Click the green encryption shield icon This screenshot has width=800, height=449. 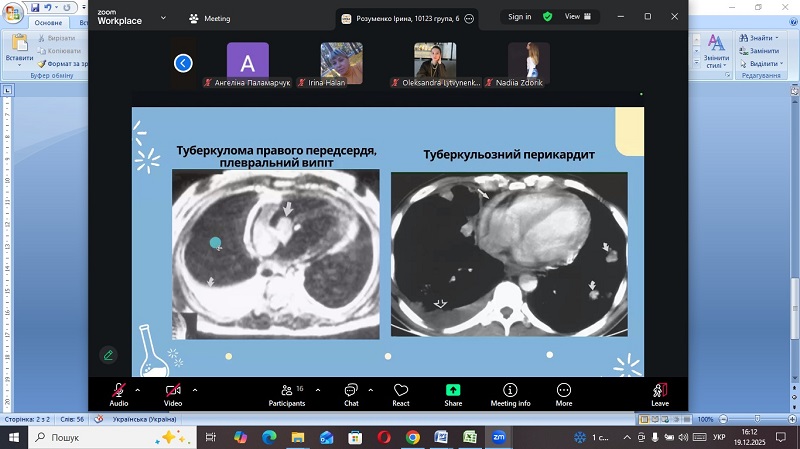548,17
